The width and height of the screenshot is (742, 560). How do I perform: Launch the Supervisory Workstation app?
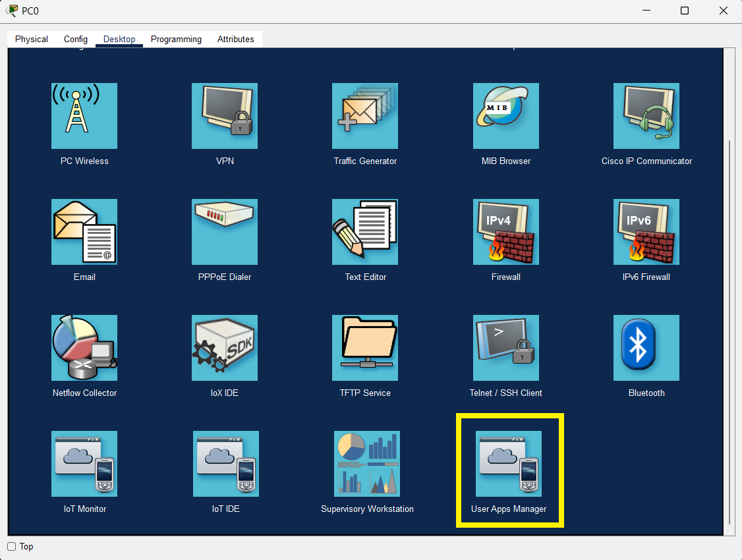click(x=367, y=464)
